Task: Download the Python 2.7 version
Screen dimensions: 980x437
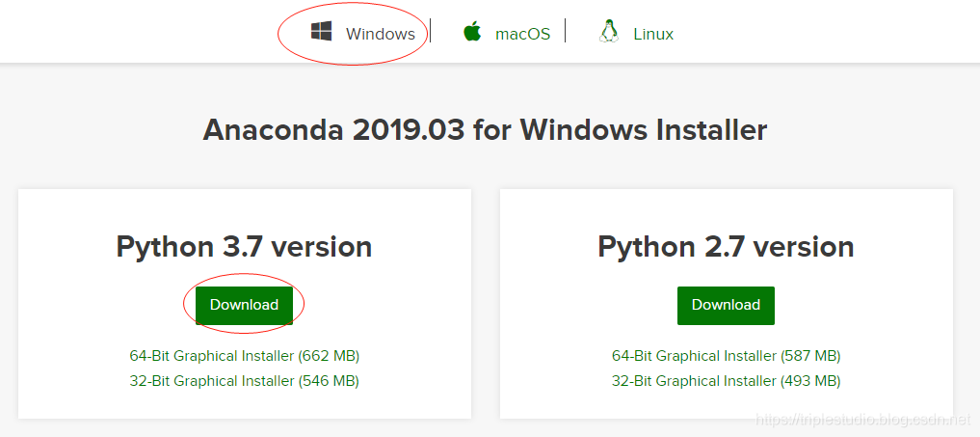Action: pos(726,306)
